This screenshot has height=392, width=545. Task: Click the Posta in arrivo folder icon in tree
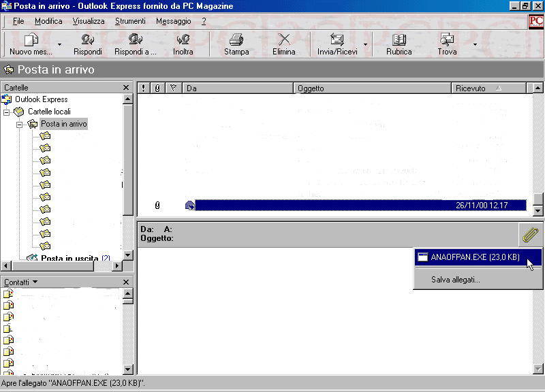point(32,124)
